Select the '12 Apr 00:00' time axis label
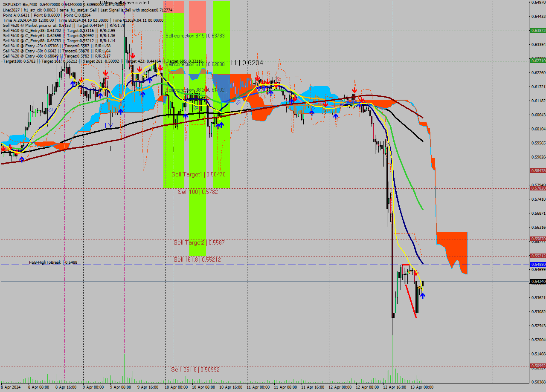 (340, 387)
